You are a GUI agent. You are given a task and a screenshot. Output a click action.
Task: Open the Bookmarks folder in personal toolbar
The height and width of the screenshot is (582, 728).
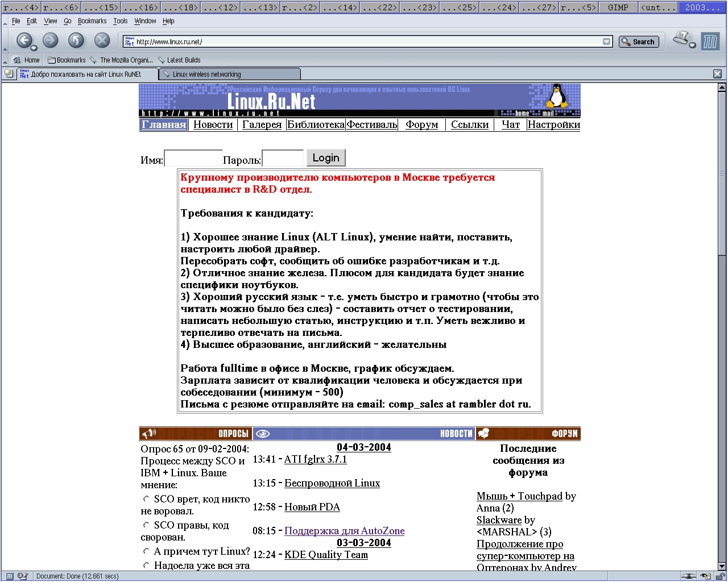pyautogui.click(x=67, y=60)
